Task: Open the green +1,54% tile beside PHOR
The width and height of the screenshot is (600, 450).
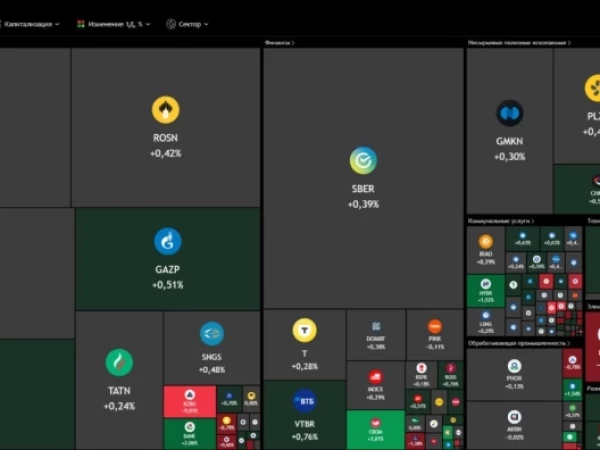Action: 572,390
